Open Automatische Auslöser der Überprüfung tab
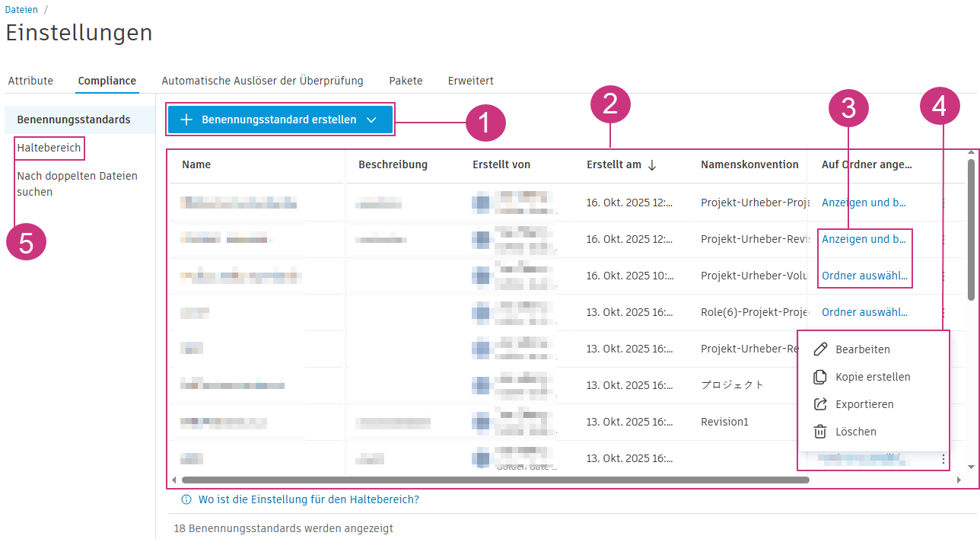980x539 pixels. tap(262, 81)
